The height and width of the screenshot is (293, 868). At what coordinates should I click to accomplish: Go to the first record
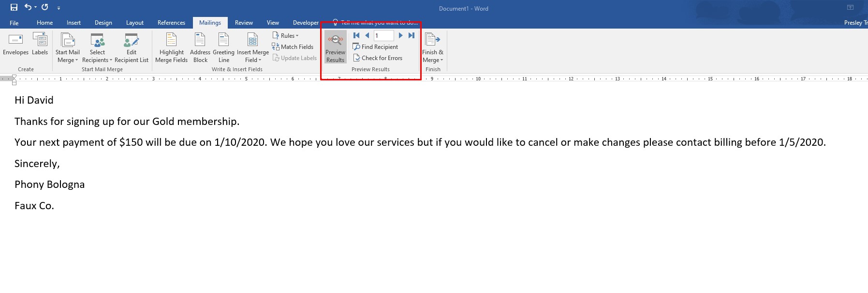(356, 35)
